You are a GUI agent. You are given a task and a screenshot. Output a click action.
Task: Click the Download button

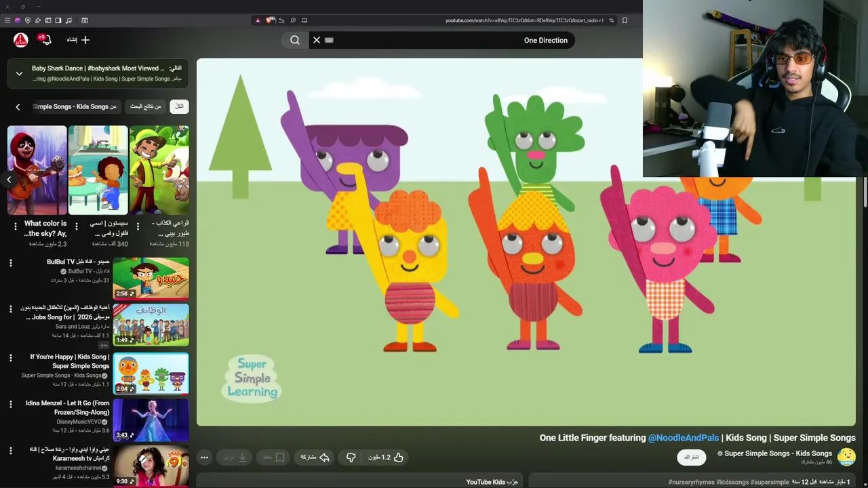[235, 457]
